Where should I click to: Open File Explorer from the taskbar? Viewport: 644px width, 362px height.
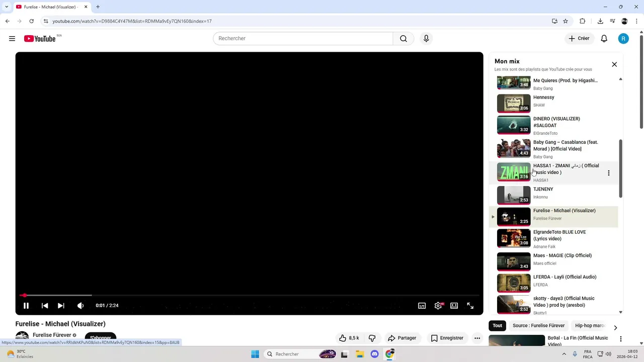pyautogui.click(x=360, y=354)
